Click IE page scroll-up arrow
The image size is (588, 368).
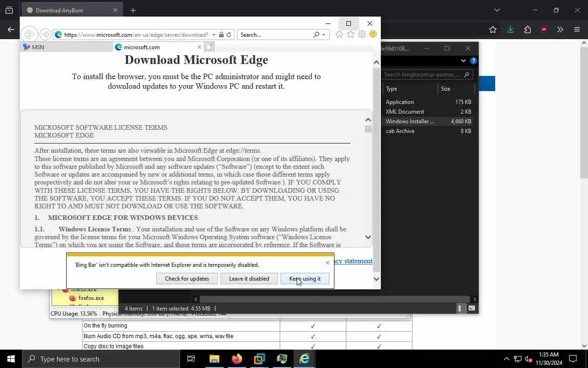pyautogui.click(x=376, y=63)
